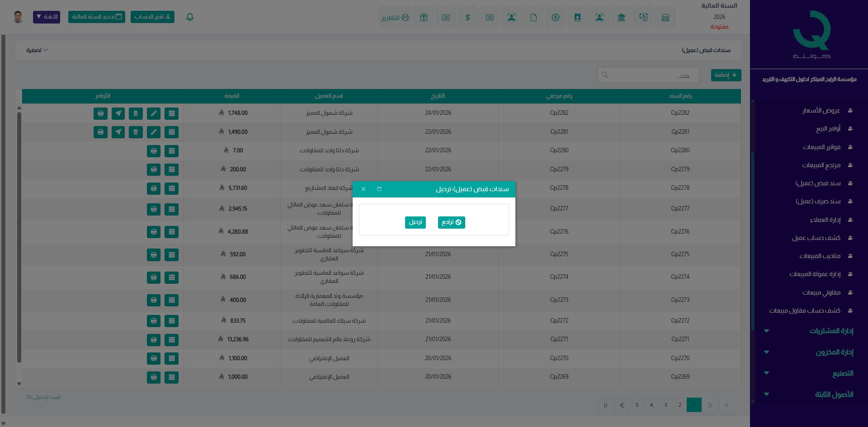Go to page 3 in pagination
This screenshot has height=427, width=868.
(665, 405)
